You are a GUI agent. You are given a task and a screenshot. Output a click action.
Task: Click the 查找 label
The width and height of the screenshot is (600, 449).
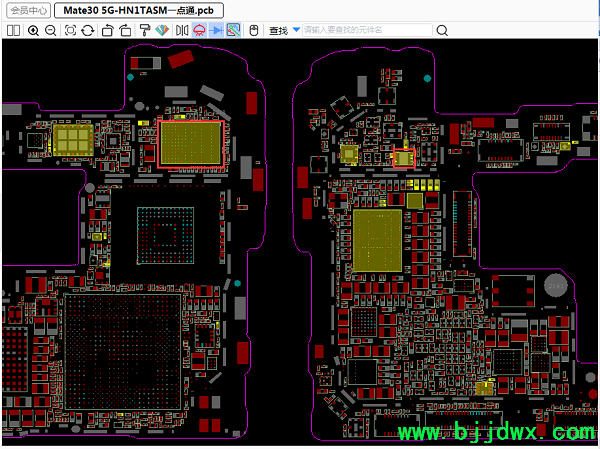[278, 30]
